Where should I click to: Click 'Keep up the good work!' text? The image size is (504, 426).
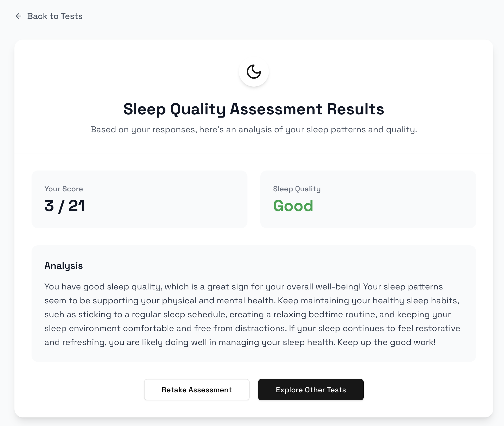386,342
